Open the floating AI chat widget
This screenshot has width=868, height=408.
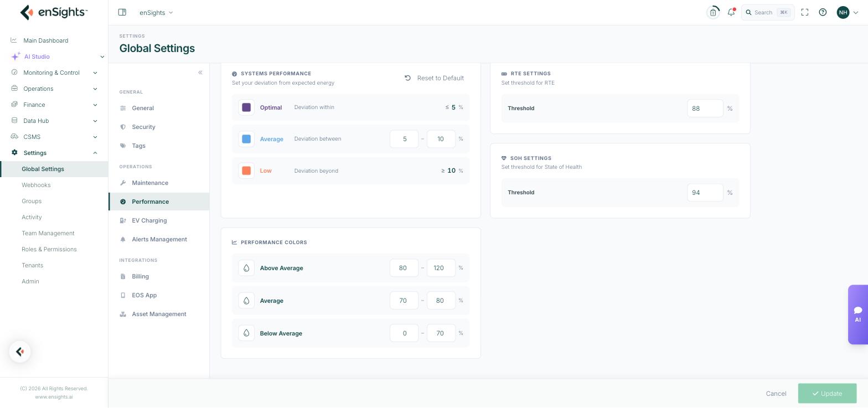pos(858,314)
